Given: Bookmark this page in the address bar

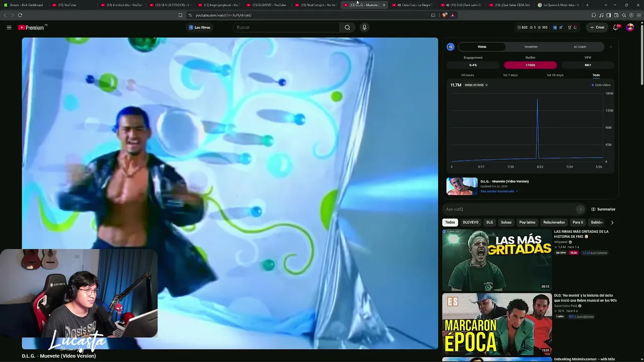Looking at the screenshot, I should (180, 15).
